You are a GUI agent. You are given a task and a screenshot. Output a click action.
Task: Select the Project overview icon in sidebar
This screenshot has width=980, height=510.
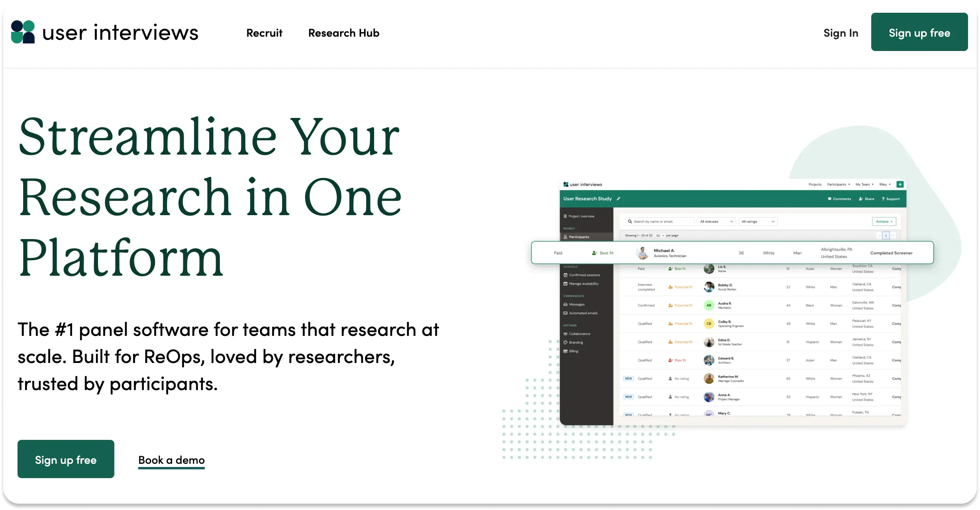click(x=565, y=216)
